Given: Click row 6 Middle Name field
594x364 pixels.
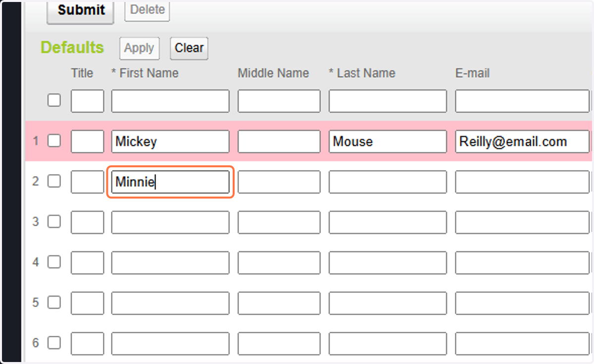Looking at the screenshot, I should [x=279, y=344].
